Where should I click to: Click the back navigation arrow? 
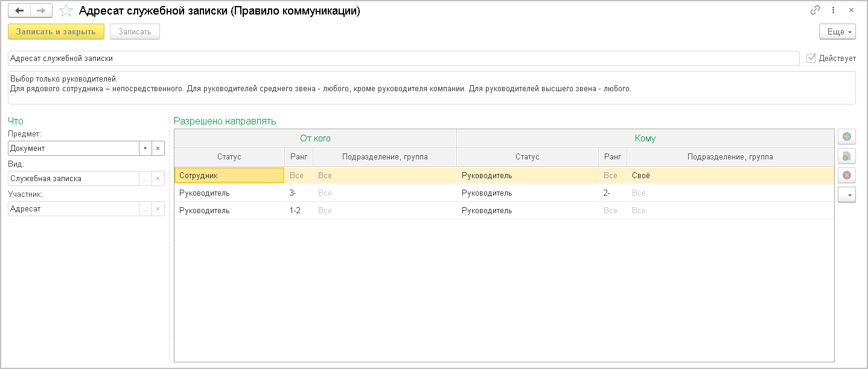pos(19,10)
